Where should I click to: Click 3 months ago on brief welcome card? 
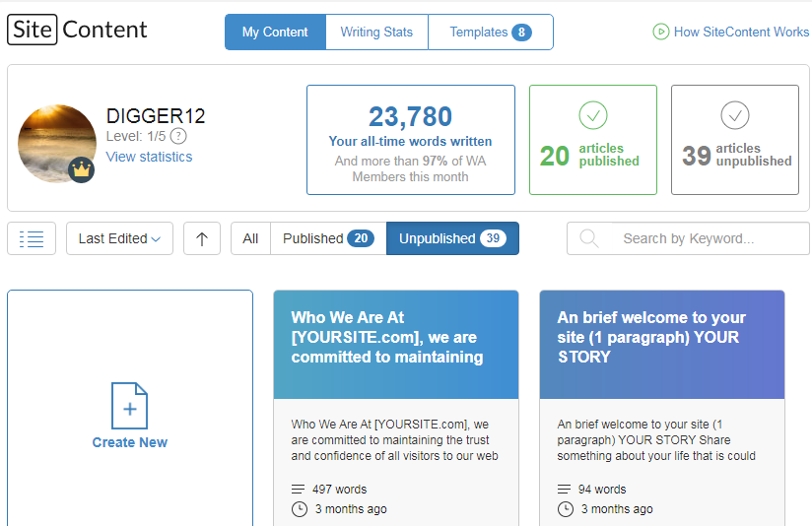617,509
